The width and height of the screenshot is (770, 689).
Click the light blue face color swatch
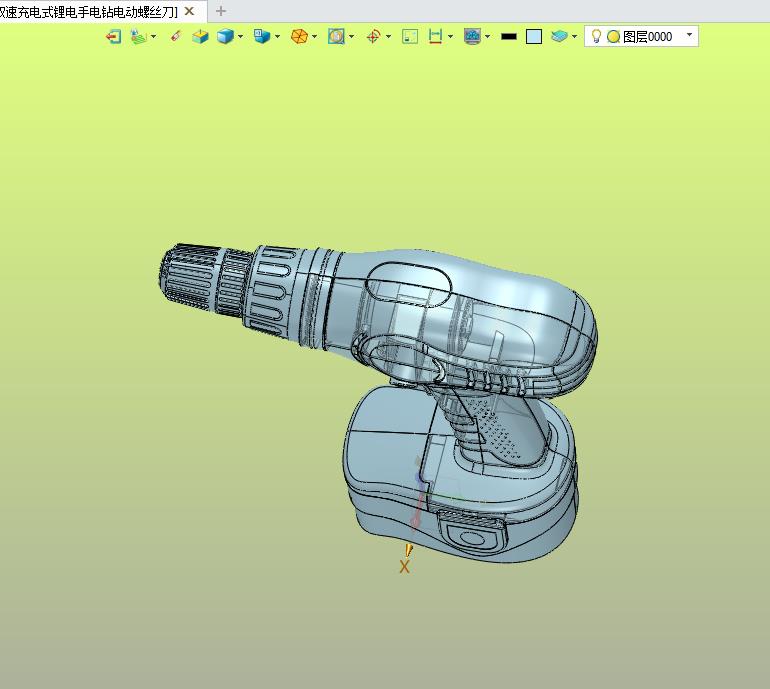534,37
